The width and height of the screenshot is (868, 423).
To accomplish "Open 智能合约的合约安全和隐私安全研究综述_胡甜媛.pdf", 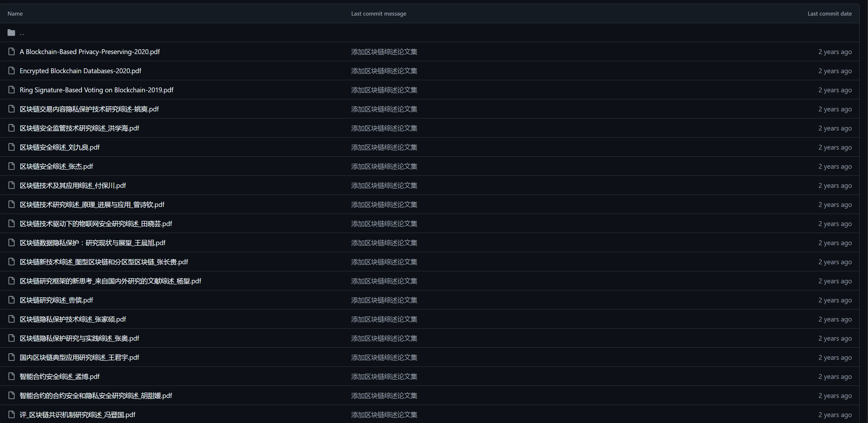I will coord(96,396).
